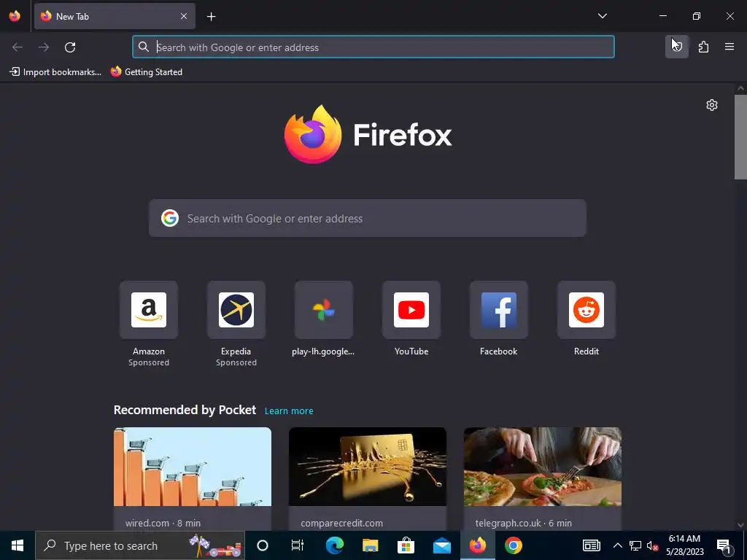
Task: Show hidden system tray icons
Action: (617, 545)
